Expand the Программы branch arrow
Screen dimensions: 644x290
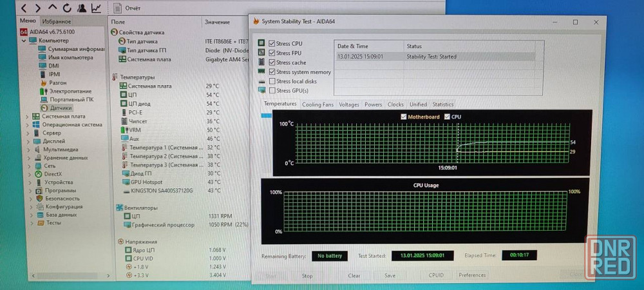pyautogui.click(x=29, y=191)
